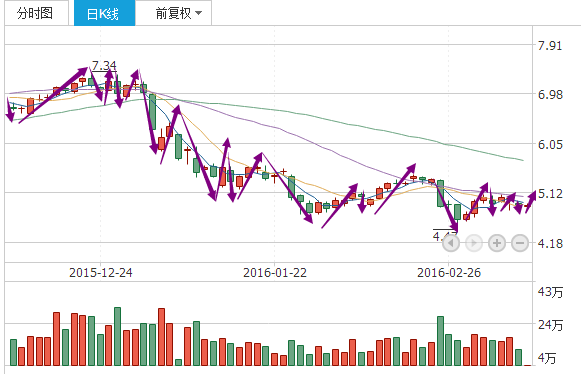Viewport: 581px width, 374px height.
Task: Click the 2016-02-26 date marker
Action: pos(449,273)
